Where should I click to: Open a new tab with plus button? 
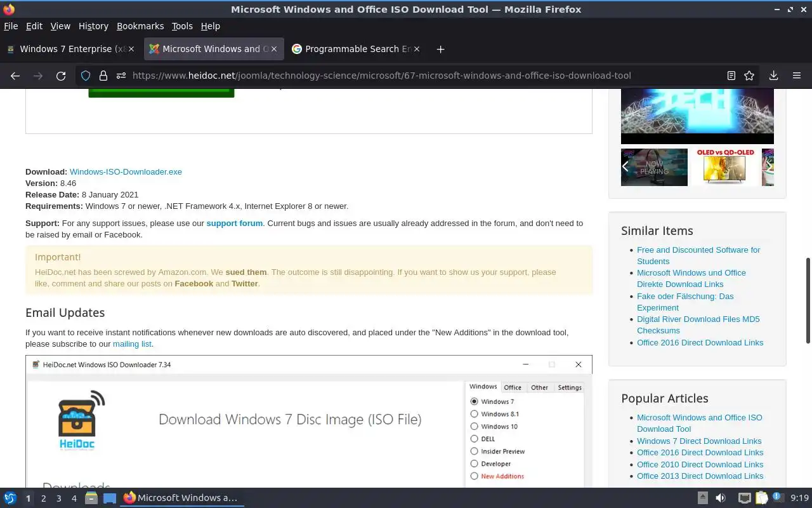tap(440, 49)
